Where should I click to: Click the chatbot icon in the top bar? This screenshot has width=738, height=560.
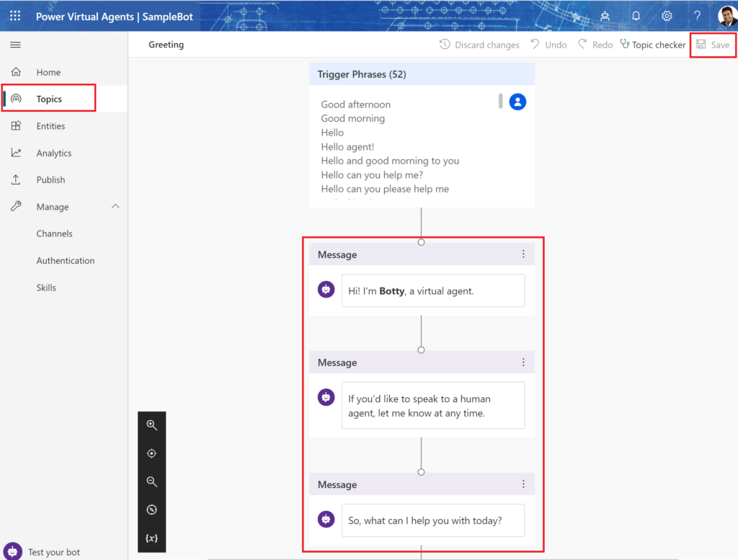click(x=605, y=15)
